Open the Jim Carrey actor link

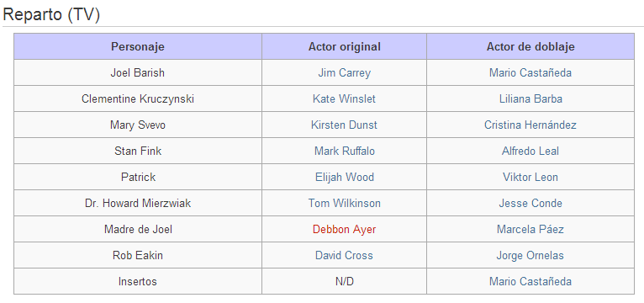(344, 72)
